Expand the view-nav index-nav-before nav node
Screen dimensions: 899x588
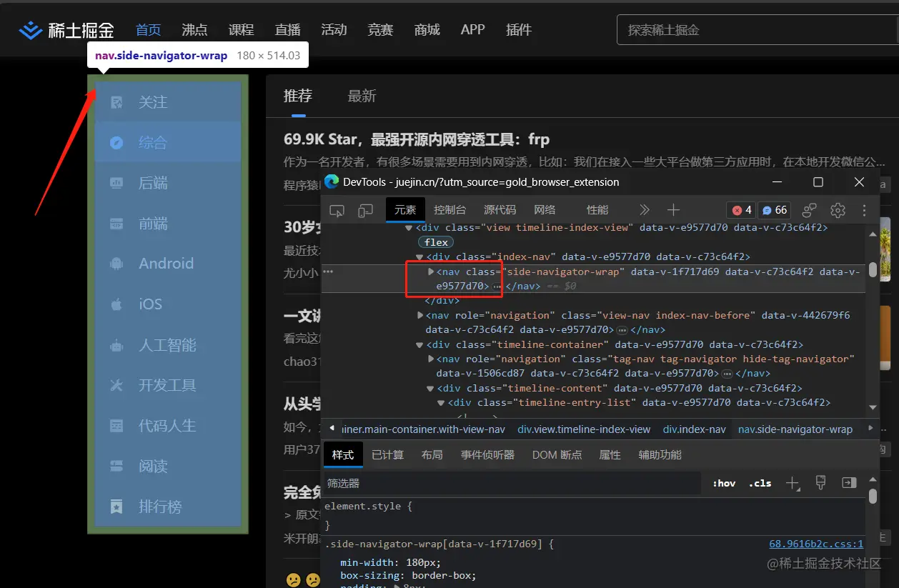(420, 315)
